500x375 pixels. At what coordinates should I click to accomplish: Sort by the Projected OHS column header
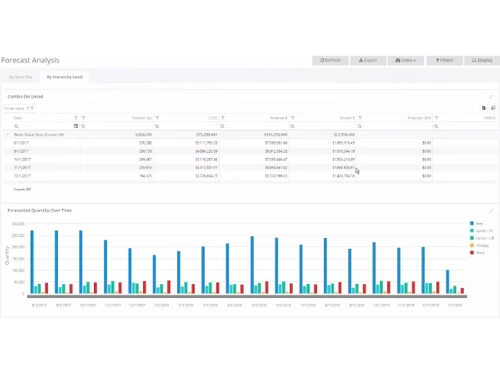coord(419,118)
